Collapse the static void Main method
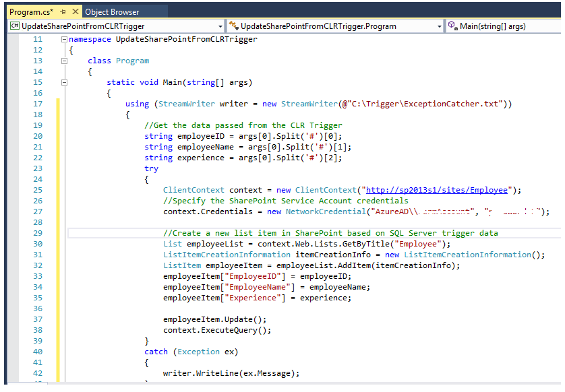Screen dimensions: 565x392 pos(64,82)
